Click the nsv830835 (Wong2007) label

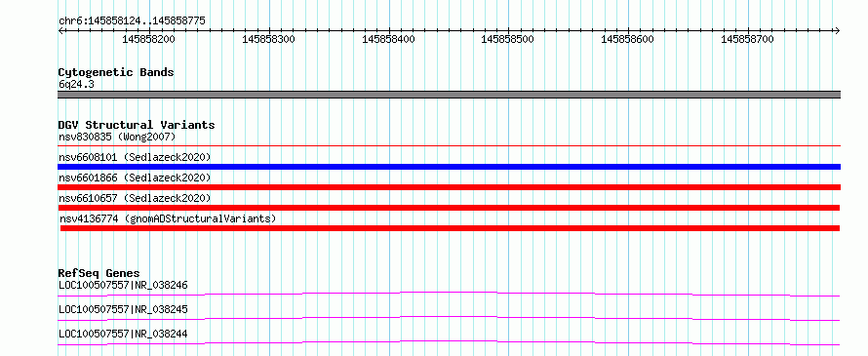(x=117, y=137)
